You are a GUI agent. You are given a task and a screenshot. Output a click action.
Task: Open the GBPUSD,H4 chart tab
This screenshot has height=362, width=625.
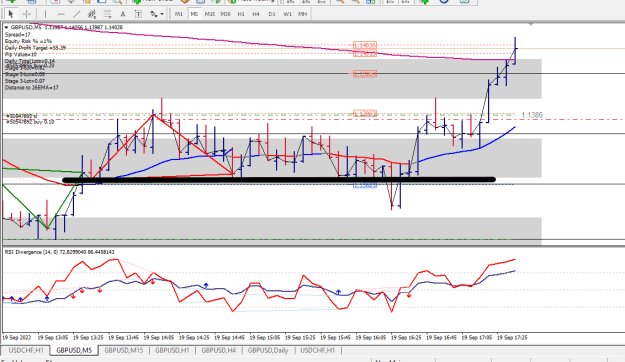[218, 350]
